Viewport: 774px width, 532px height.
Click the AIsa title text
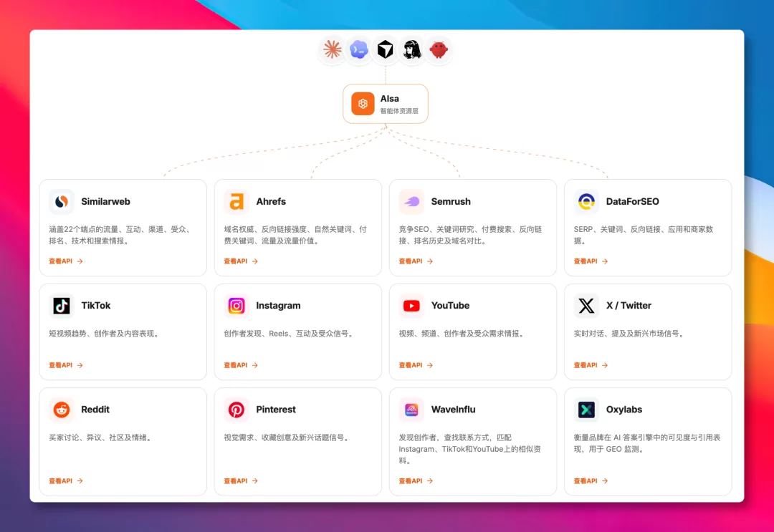tap(389, 99)
